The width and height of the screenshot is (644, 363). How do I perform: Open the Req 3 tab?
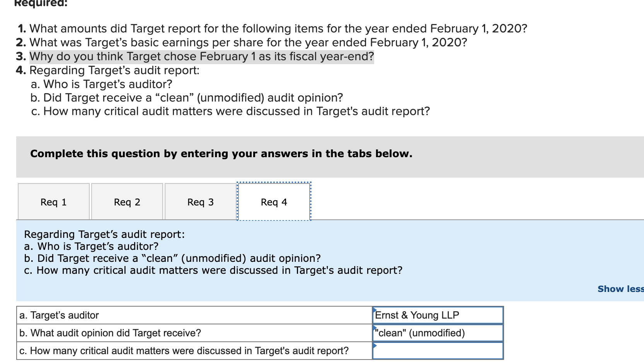point(200,201)
